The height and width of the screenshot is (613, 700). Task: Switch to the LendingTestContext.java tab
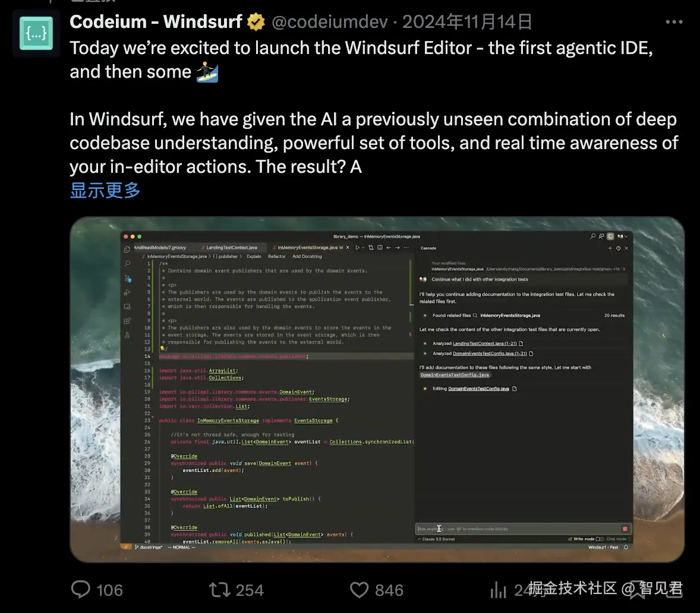tap(231, 248)
